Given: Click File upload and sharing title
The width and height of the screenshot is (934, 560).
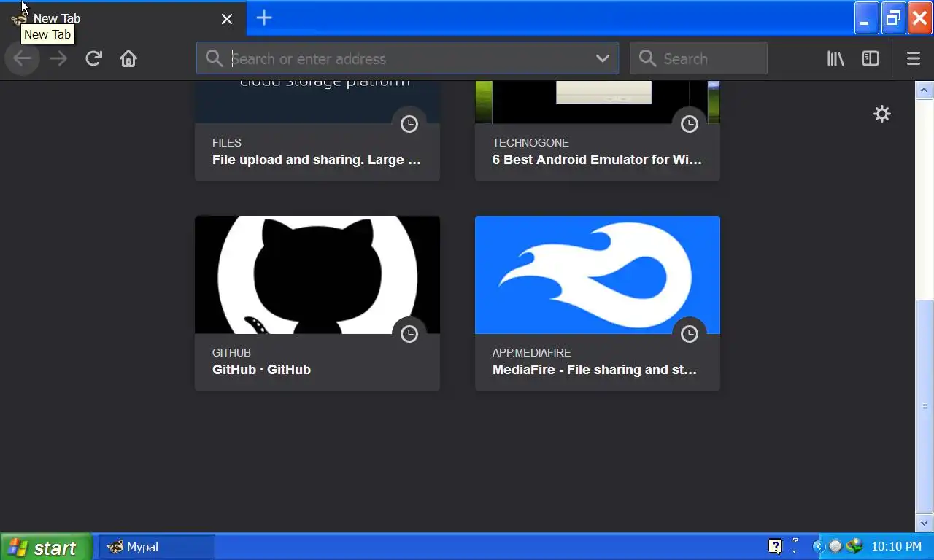Looking at the screenshot, I should pos(317,160).
